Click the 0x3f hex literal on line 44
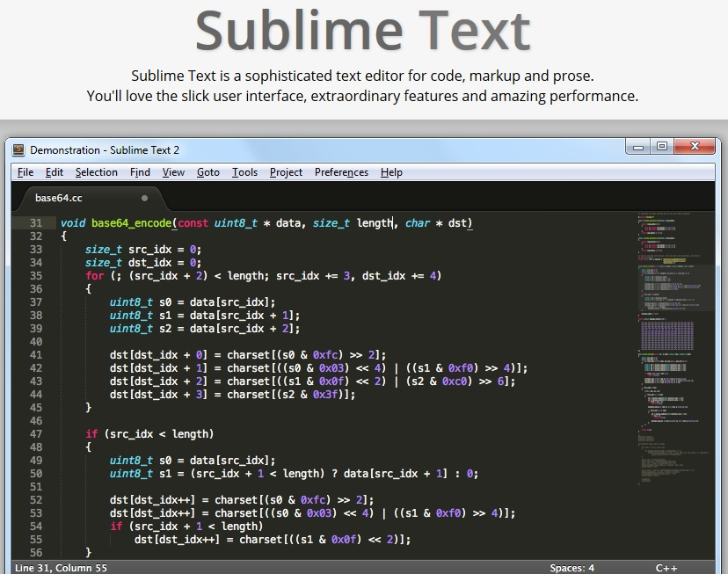Screen dimensions: 728x574 tap(325, 395)
